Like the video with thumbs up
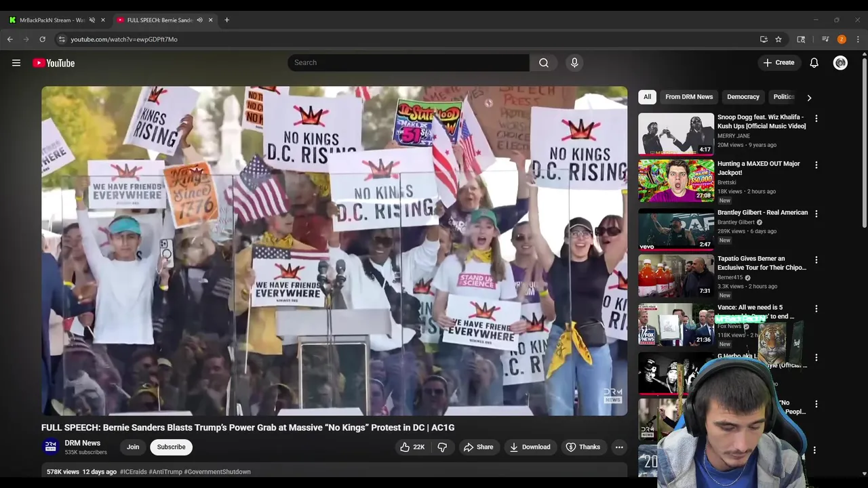 412,447
